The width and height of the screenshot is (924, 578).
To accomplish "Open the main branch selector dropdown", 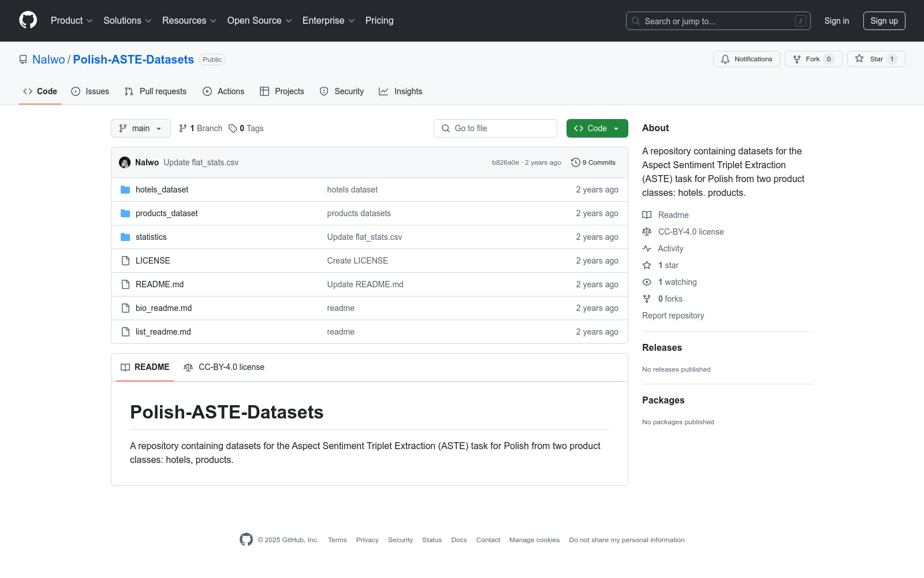I will 141,128.
